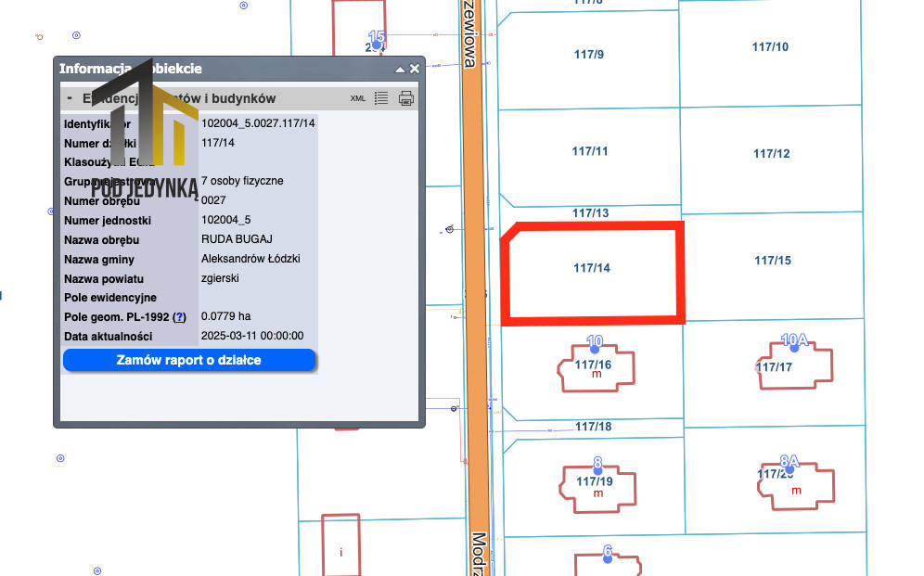Select the area value 0.0779 ha

point(225,316)
